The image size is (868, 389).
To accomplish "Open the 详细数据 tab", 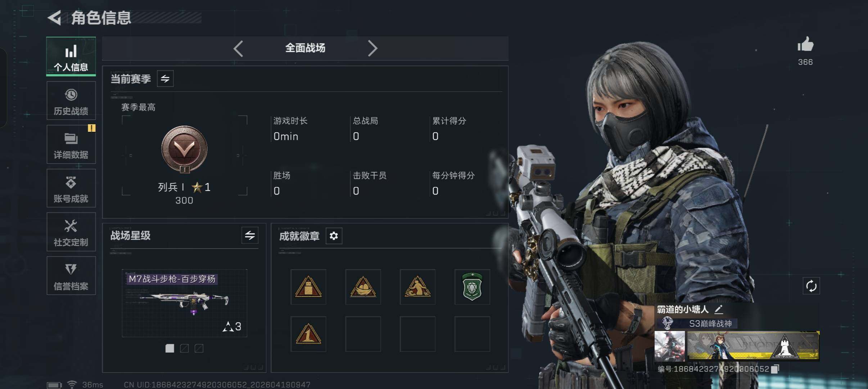I will (x=71, y=144).
